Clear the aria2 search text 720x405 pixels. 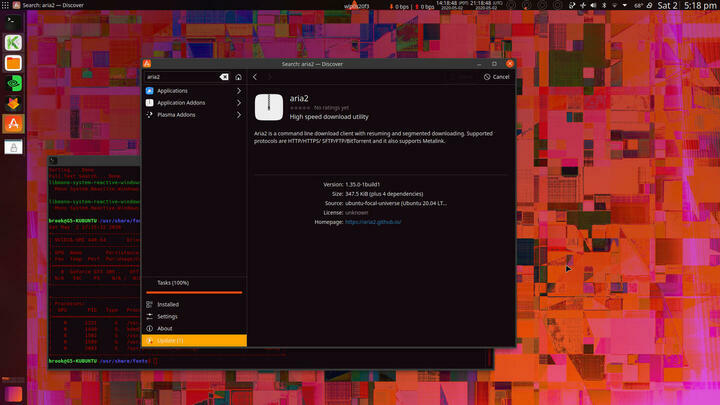pos(224,77)
